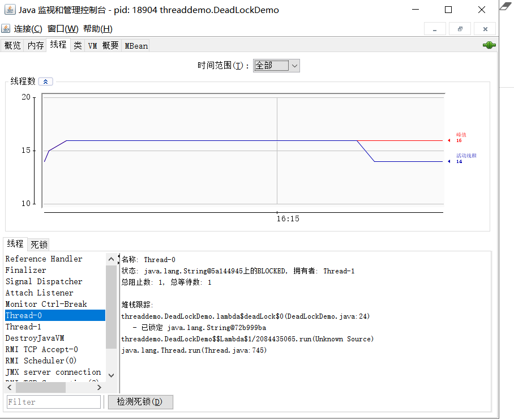The image size is (514, 420).
Task: Open the 帮助(H) menu
Action: pyautogui.click(x=98, y=29)
